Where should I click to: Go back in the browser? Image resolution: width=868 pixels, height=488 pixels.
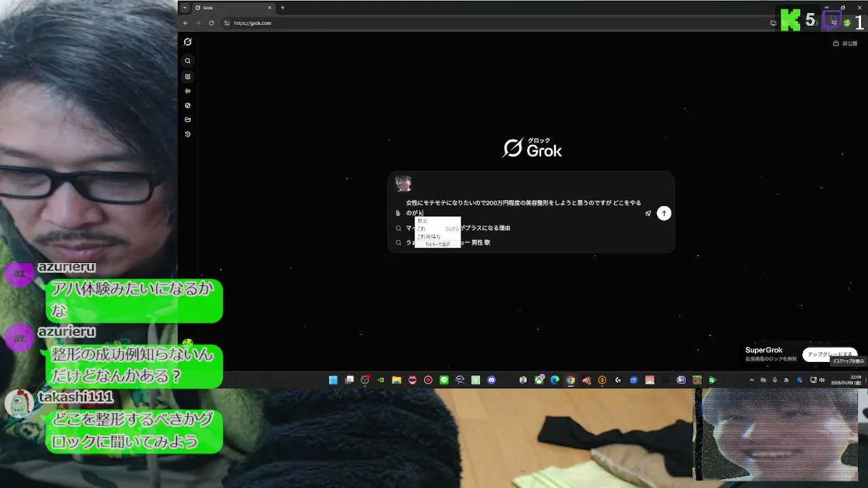[186, 23]
